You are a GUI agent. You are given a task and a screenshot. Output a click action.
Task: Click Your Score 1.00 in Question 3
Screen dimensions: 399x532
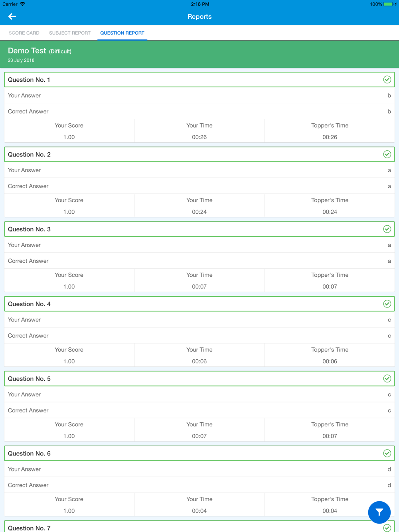(x=69, y=280)
